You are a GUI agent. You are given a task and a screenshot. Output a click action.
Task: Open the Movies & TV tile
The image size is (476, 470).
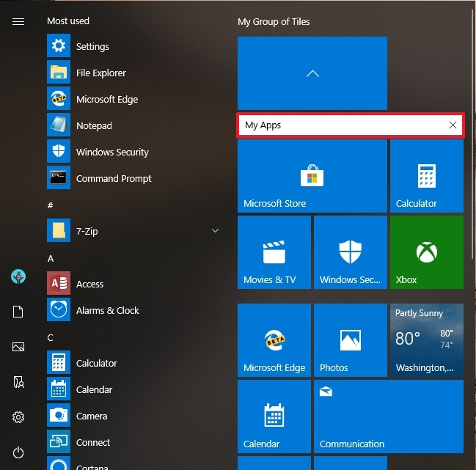pos(274,252)
